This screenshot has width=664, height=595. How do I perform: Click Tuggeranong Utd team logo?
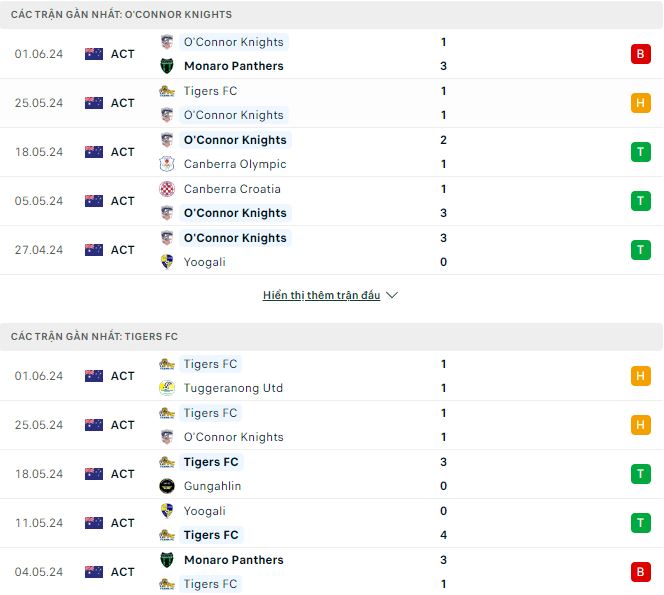coord(167,388)
